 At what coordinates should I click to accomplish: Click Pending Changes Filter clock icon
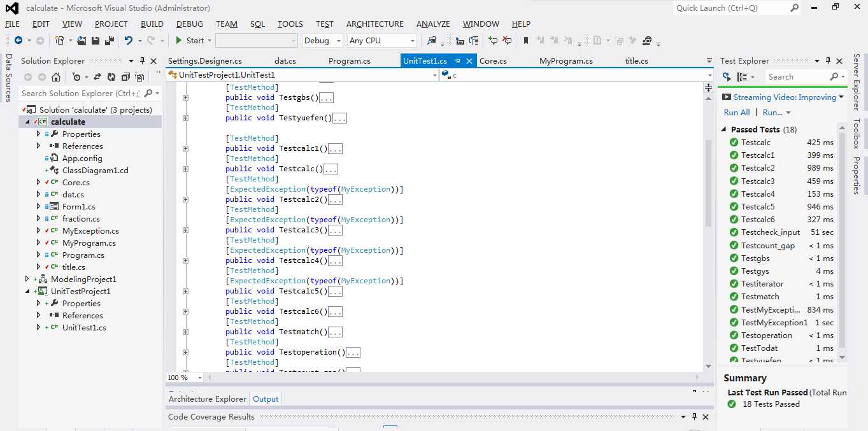[x=76, y=77]
